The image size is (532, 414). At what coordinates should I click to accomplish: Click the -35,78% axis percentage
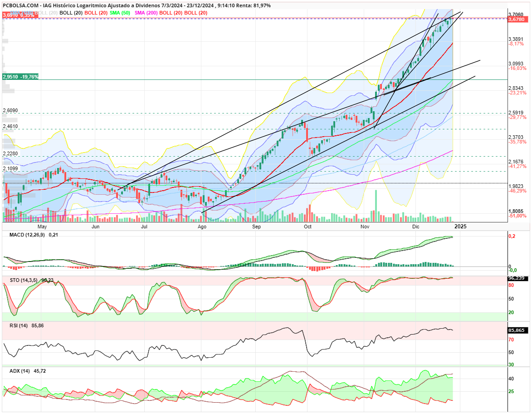[x=517, y=142]
